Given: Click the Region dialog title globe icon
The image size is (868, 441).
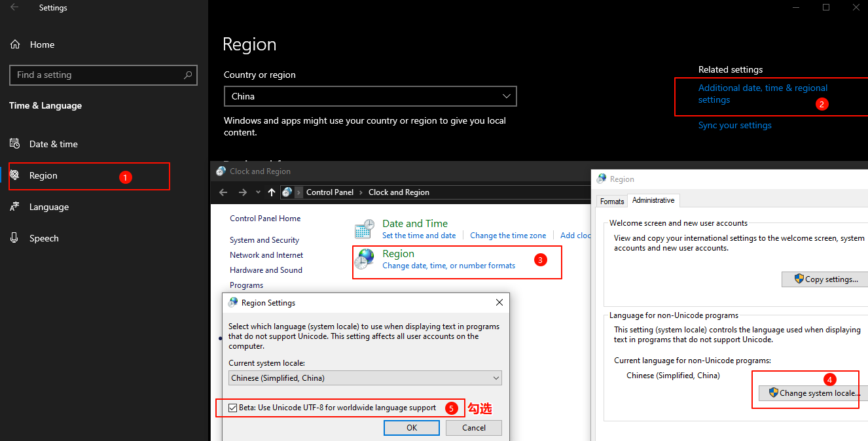Looking at the screenshot, I should (602, 179).
